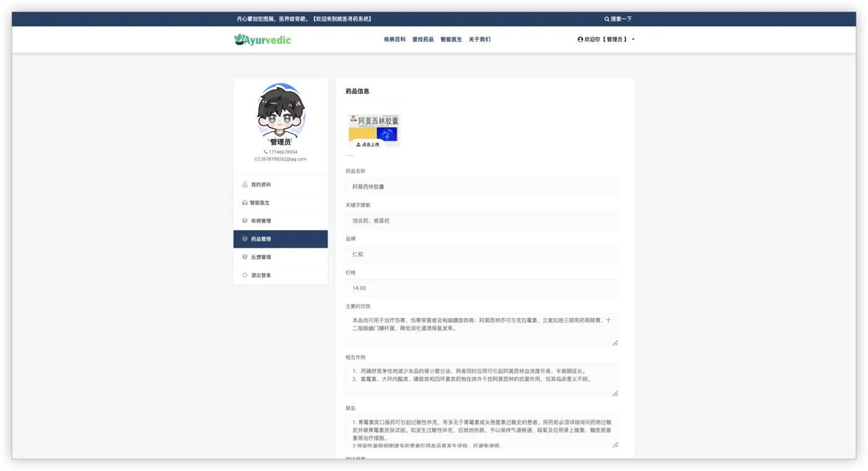Screen dimensions: 868x471
Task: Click the 管理员 name under the avatar
Action: point(280,142)
